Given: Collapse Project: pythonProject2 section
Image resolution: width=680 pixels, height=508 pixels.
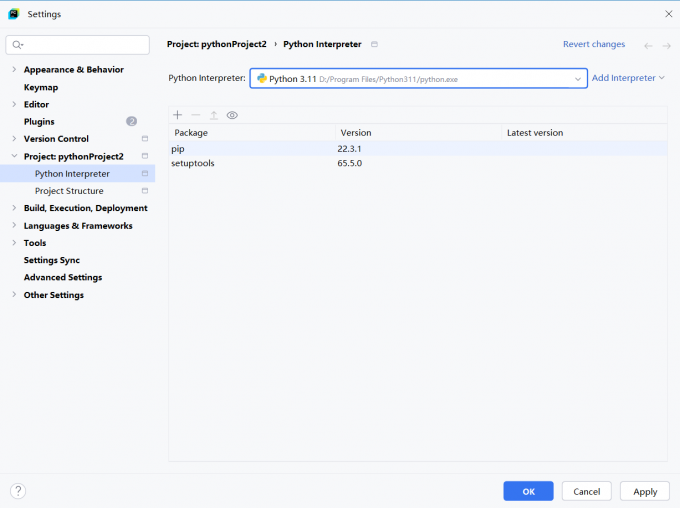Looking at the screenshot, I should coord(14,156).
